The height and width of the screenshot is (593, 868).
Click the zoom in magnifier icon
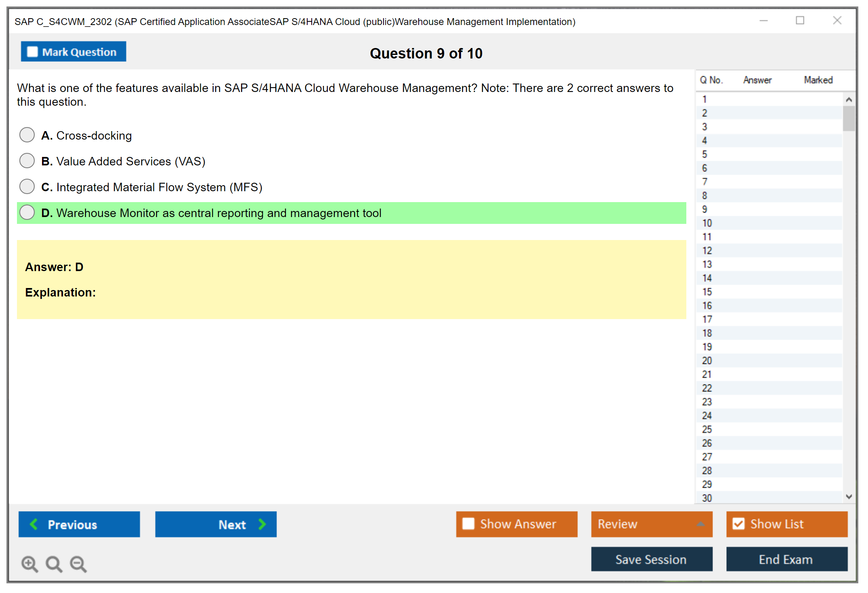point(29,564)
